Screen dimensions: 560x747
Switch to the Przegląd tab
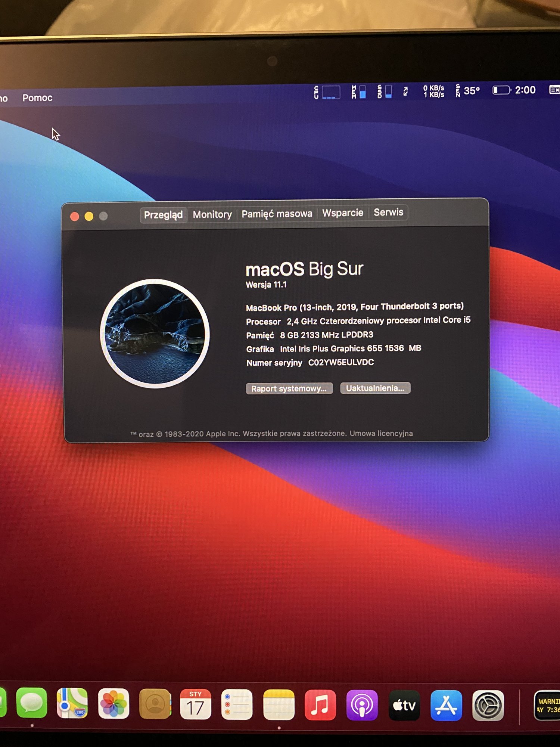point(164,215)
